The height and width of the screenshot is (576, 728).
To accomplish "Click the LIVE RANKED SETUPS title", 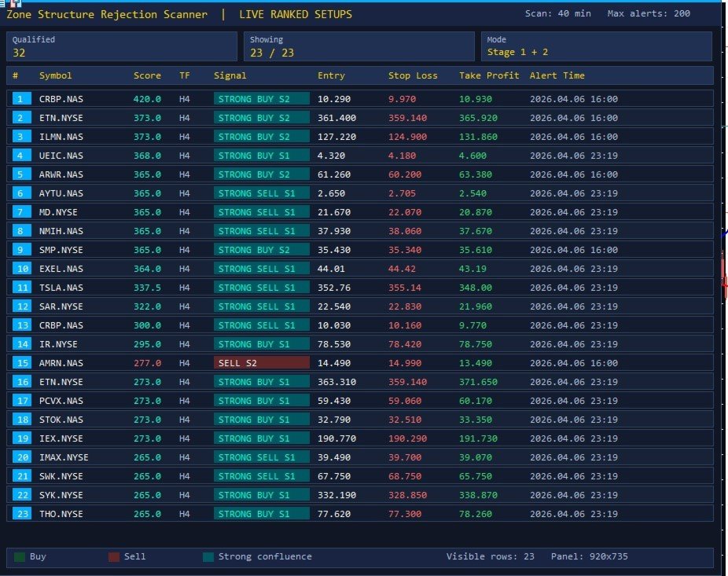I will [296, 14].
